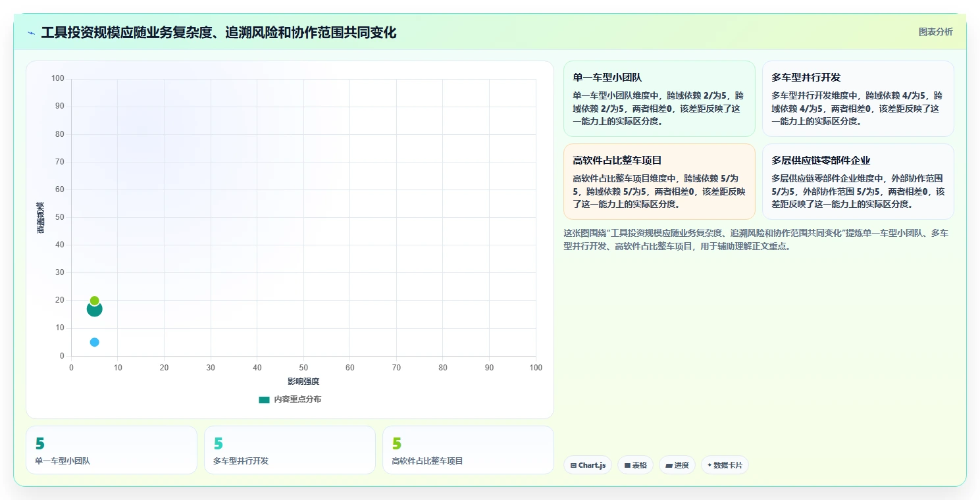The width and height of the screenshot is (980, 500).
Task: Click the y-axis value 100
Action: coord(57,79)
